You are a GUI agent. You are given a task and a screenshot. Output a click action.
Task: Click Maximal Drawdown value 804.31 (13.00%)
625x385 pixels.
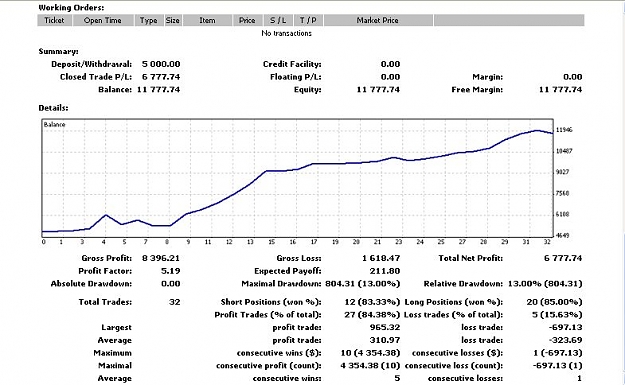363,284
